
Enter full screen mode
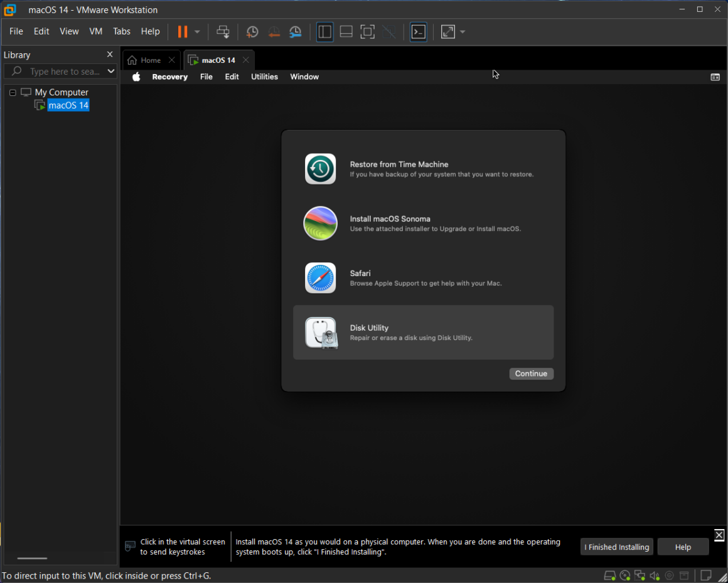pos(367,31)
